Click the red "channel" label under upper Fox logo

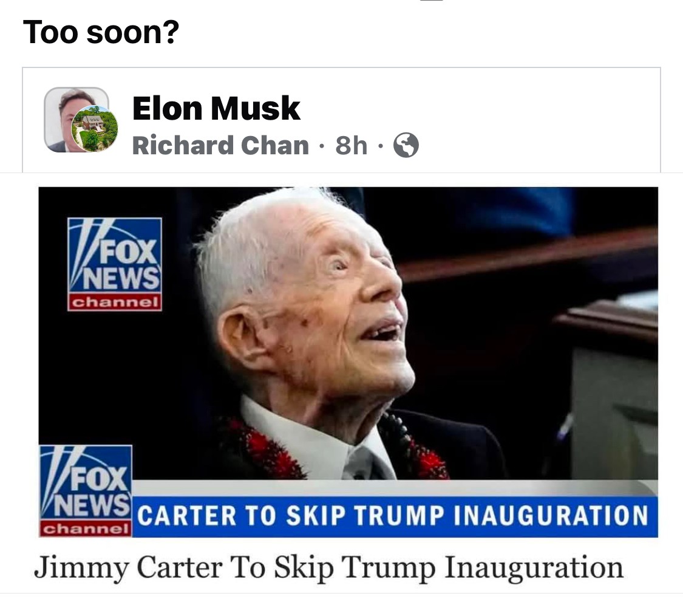pos(115,302)
